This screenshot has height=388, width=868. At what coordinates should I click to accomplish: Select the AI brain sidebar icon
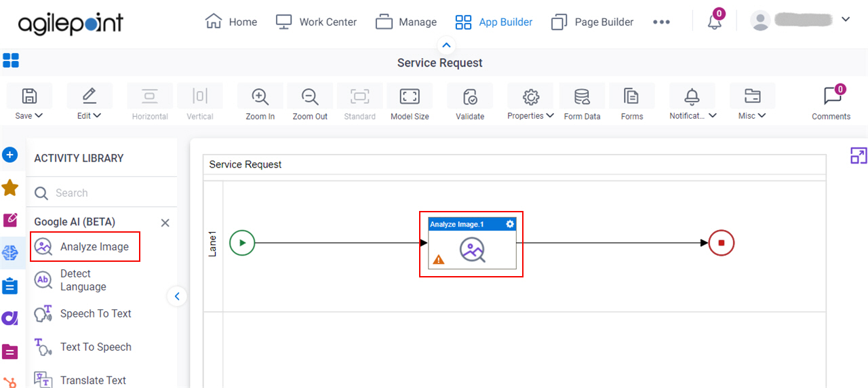click(x=10, y=252)
